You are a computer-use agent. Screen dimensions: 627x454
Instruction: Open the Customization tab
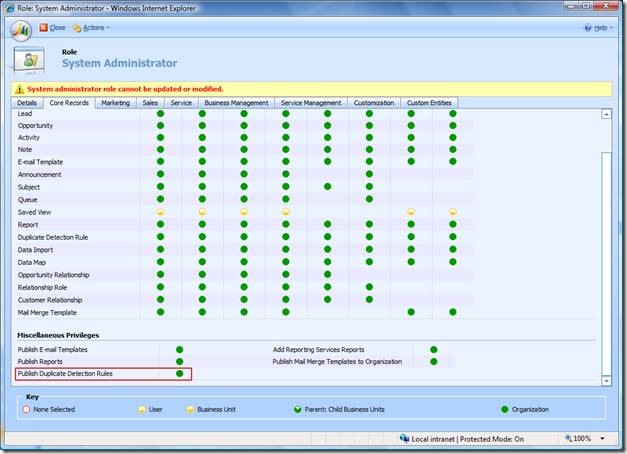373,103
